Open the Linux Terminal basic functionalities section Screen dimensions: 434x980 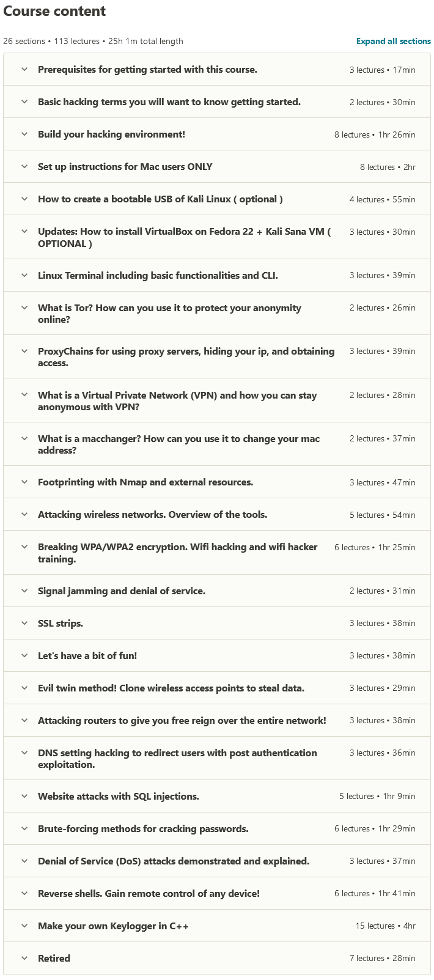pyautogui.click(x=158, y=275)
